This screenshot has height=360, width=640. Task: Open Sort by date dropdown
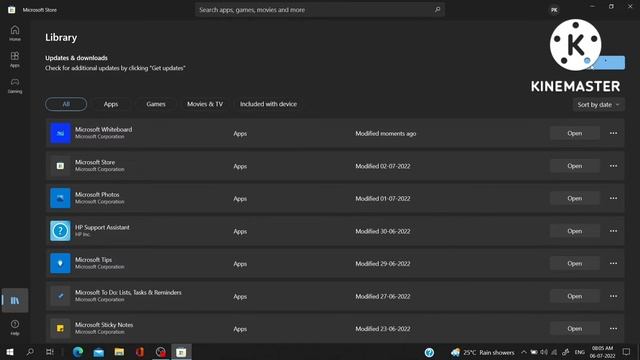[x=598, y=104]
